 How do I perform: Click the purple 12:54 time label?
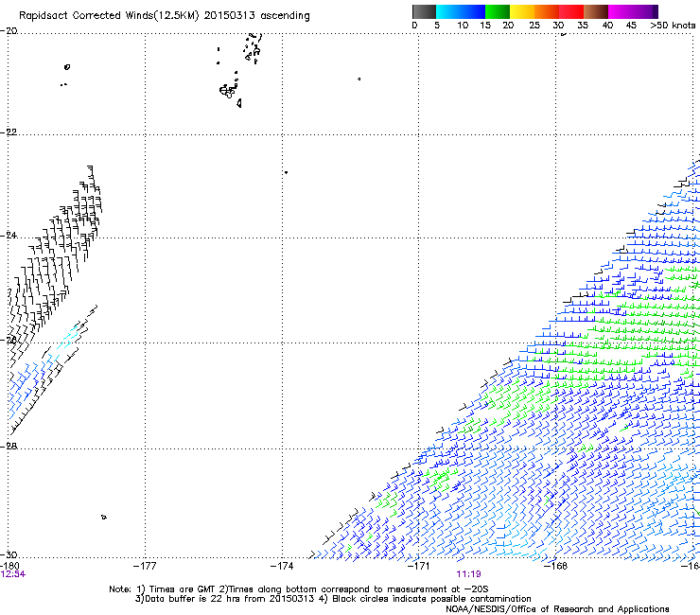(x=13, y=574)
